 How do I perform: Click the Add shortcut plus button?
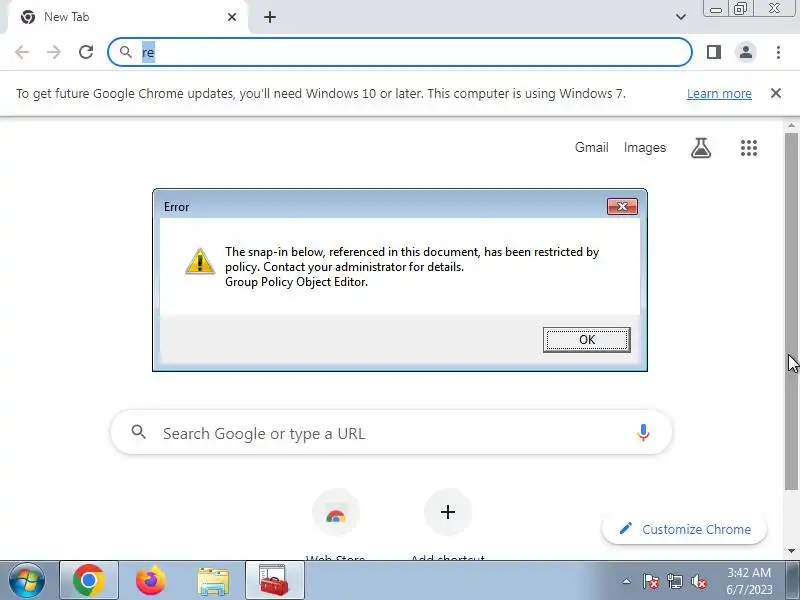coord(447,512)
